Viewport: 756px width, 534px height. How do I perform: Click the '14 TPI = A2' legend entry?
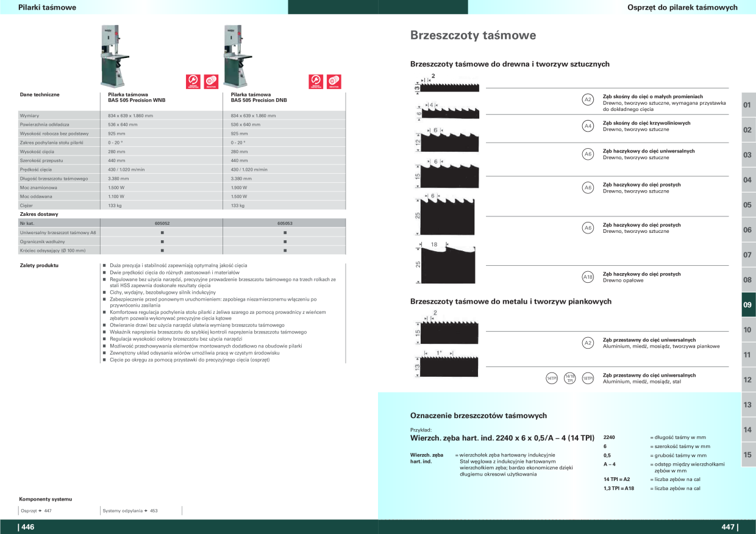[x=616, y=480]
